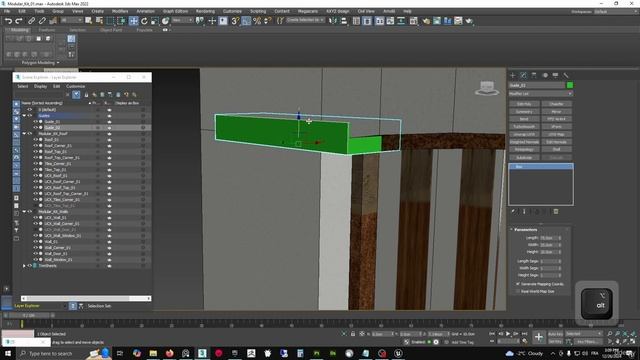Open the Modify command panel tab
This screenshot has height=360, width=640.
(523, 75)
